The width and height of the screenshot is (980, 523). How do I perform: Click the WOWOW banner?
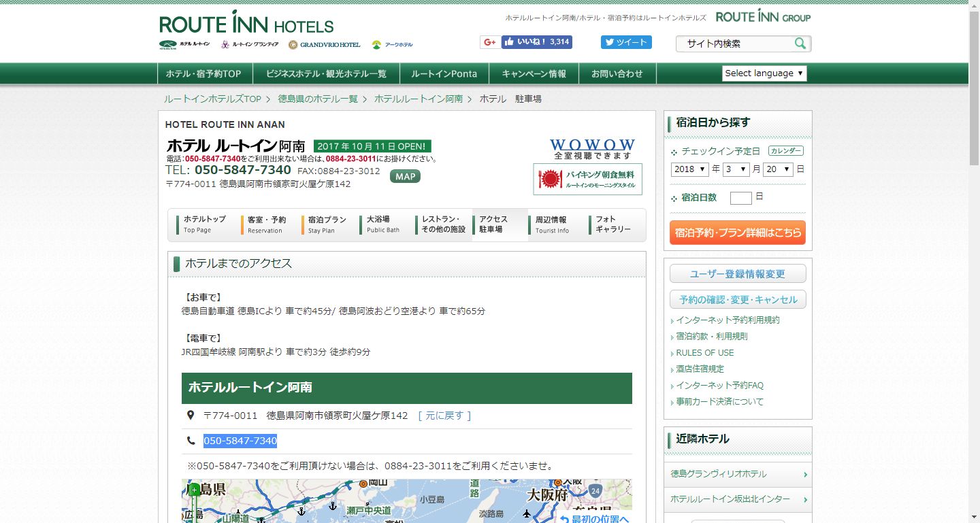[x=592, y=149]
